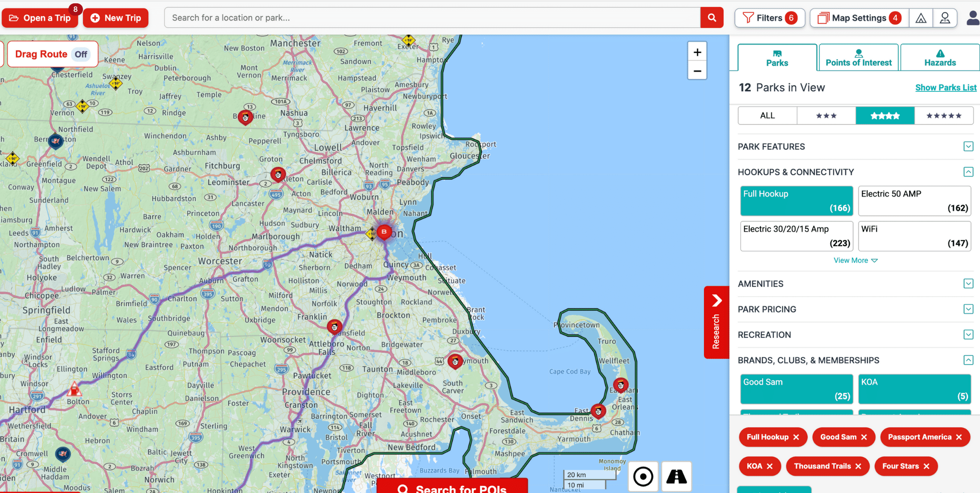Open the hazard warning triangle icon
Screen dimensions: 980x493
click(921, 18)
